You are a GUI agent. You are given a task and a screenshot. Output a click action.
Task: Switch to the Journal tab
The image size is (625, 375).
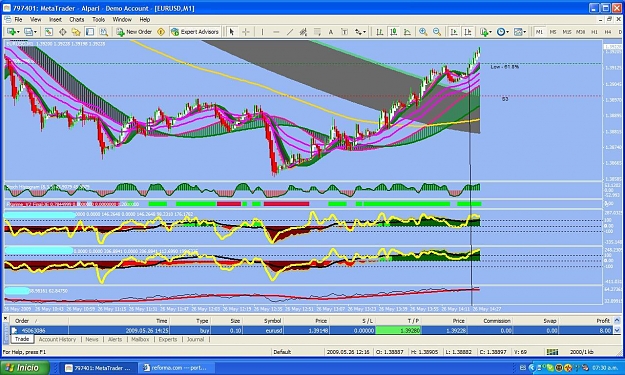pos(195,340)
